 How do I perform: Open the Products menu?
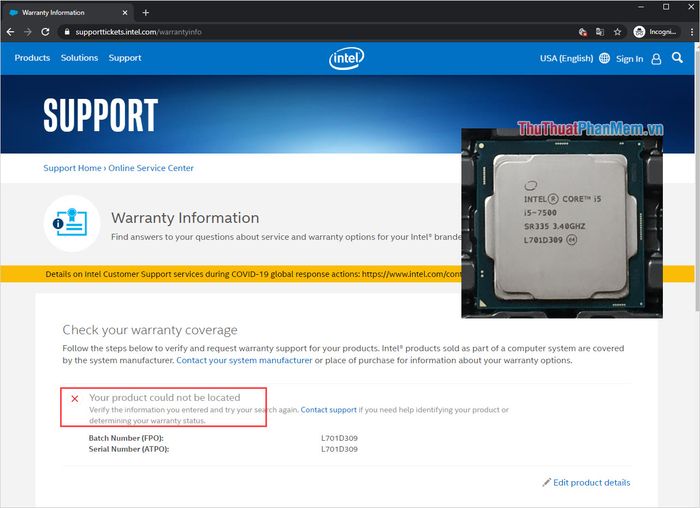(32, 58)
